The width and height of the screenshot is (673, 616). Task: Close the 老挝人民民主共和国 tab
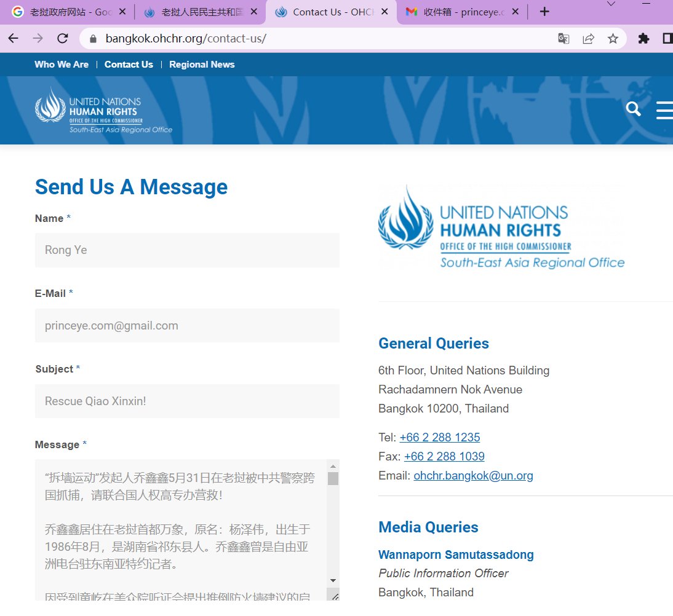pos(254,12)
